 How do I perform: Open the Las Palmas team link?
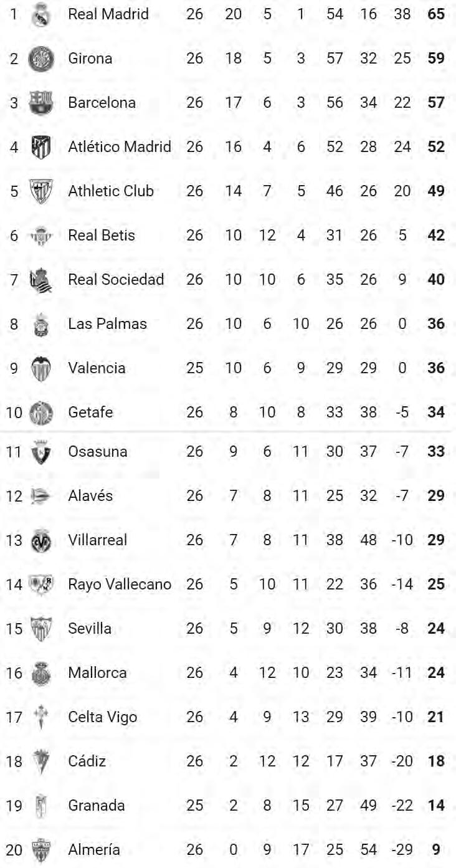(107, 324)
